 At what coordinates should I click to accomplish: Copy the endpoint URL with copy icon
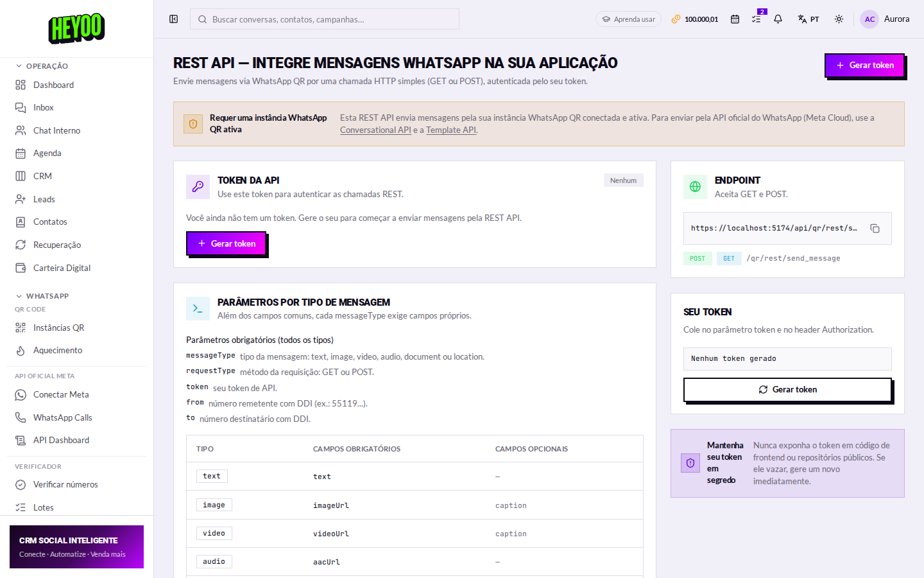coord(875,228)
